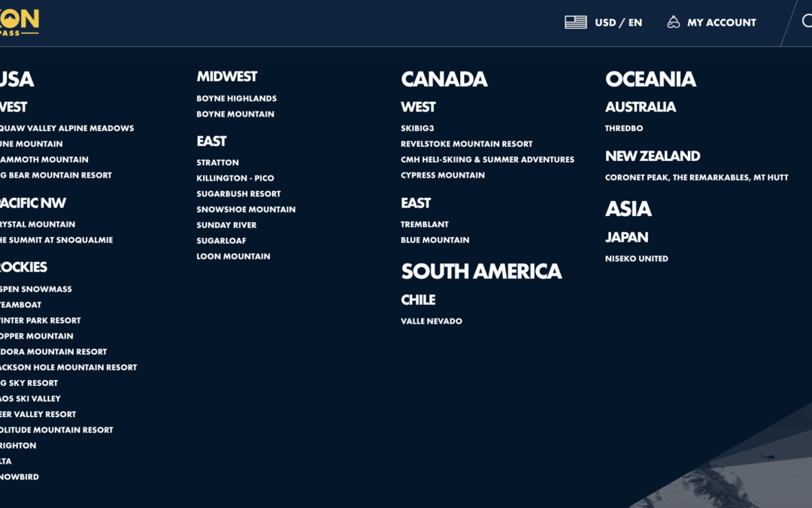Image resolution: width=812 pixels, height=508 pixels.
Task: Open Thredbo under Australia
Action: pos(624,128)
